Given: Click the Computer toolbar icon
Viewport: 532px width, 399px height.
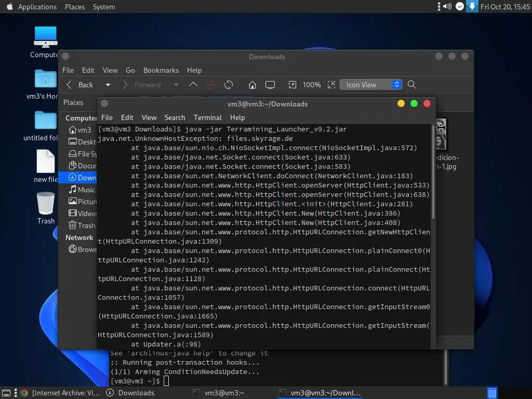Looking at the screenshot, I should click(x=270, y=85).
